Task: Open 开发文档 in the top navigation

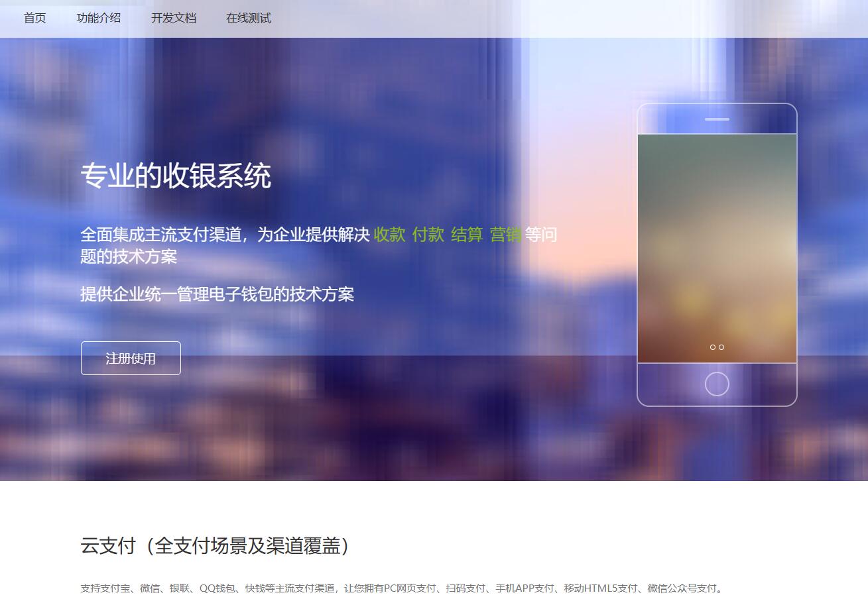Action: click(x=173, y=18)
